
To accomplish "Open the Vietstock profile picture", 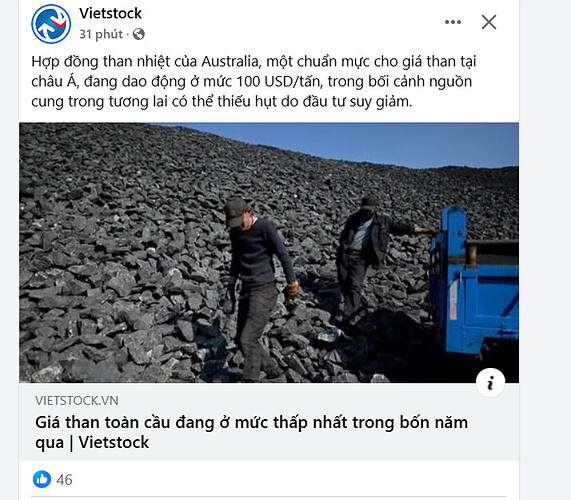I will pos(51,24).
